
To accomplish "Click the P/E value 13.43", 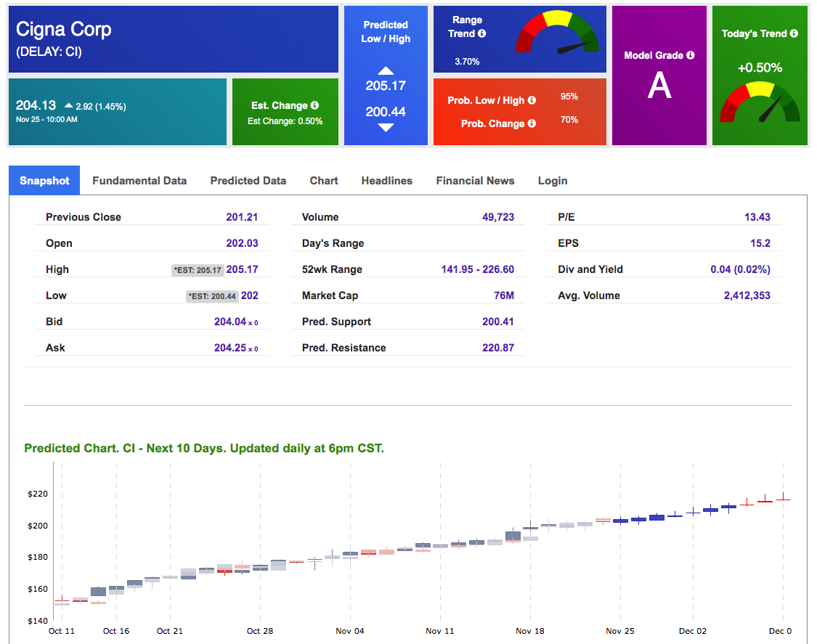I will click(757, 217).
